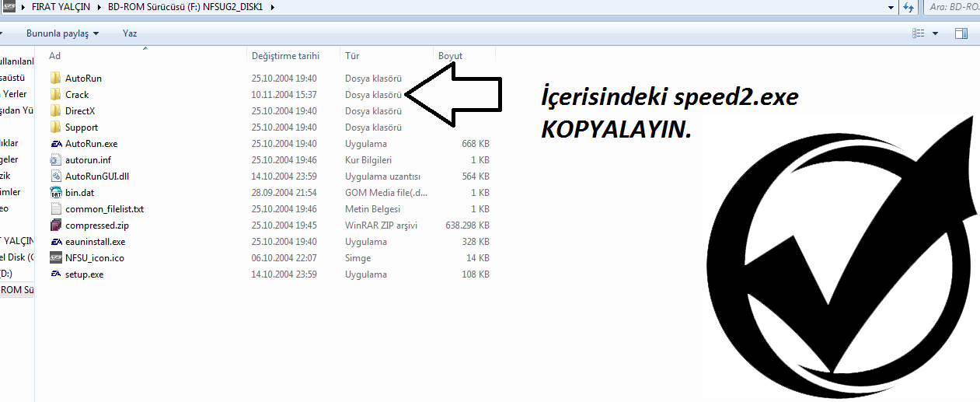Screen dimensions: 980x402
Task: Click the compressed.zip WinRAR archive icon
Action: 55,225
